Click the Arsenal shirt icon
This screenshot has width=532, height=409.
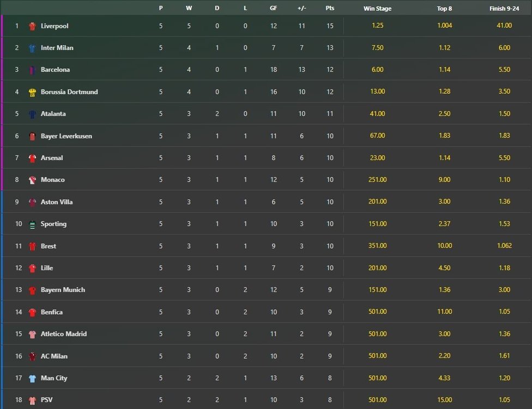coord(32,158)
